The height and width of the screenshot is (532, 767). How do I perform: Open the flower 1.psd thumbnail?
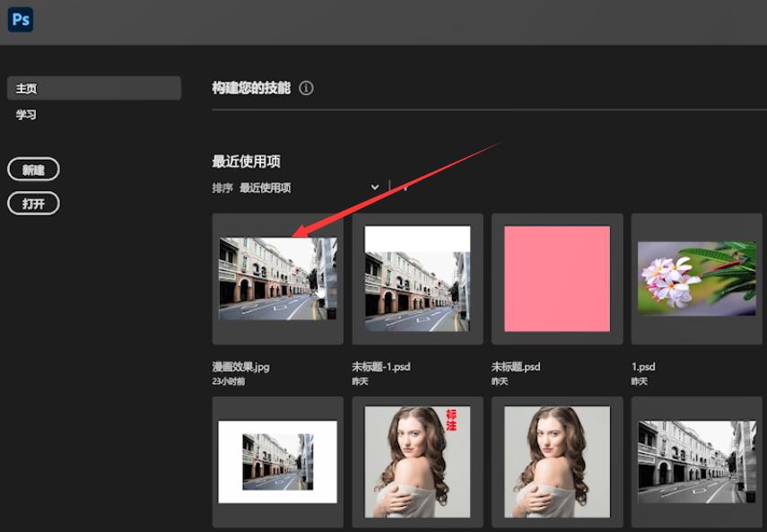click(696, 279)
